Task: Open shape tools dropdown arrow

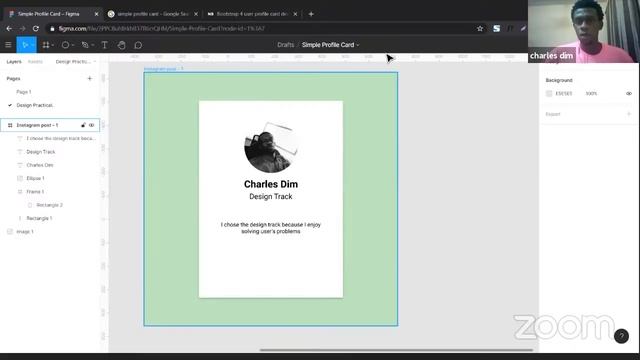Action: pos(73,45)
